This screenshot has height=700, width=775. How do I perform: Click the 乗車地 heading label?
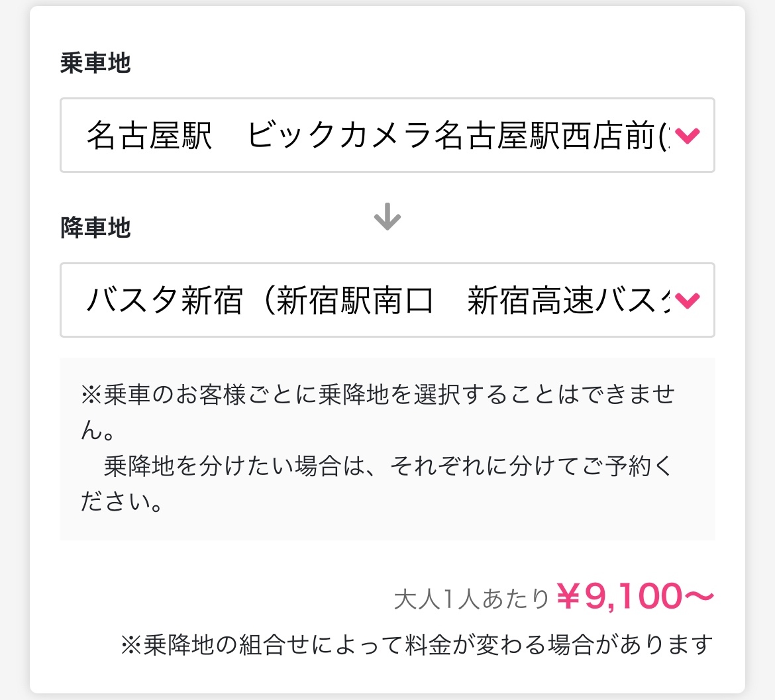95,63
